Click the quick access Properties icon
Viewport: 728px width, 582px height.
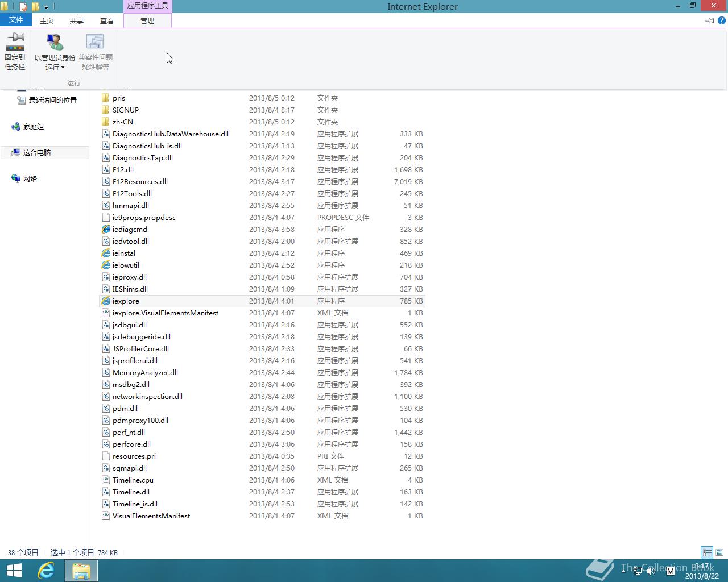[x=23, y=7]
